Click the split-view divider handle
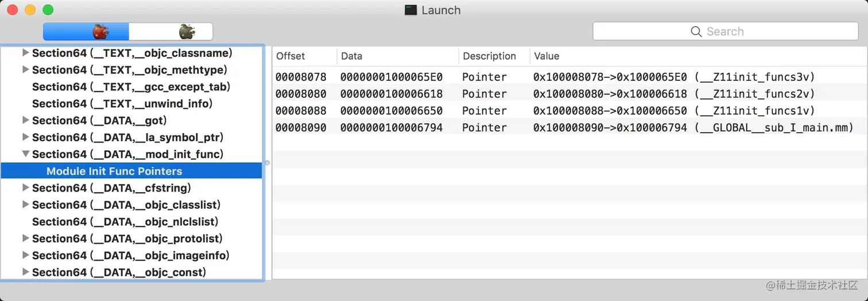This screenshot has height=301, width=868. [x=267, y=163]
